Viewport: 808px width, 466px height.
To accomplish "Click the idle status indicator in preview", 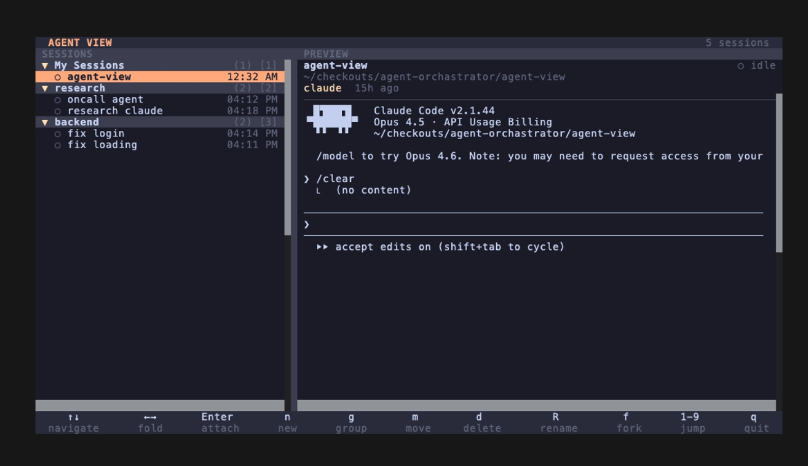I will (756, 65).
